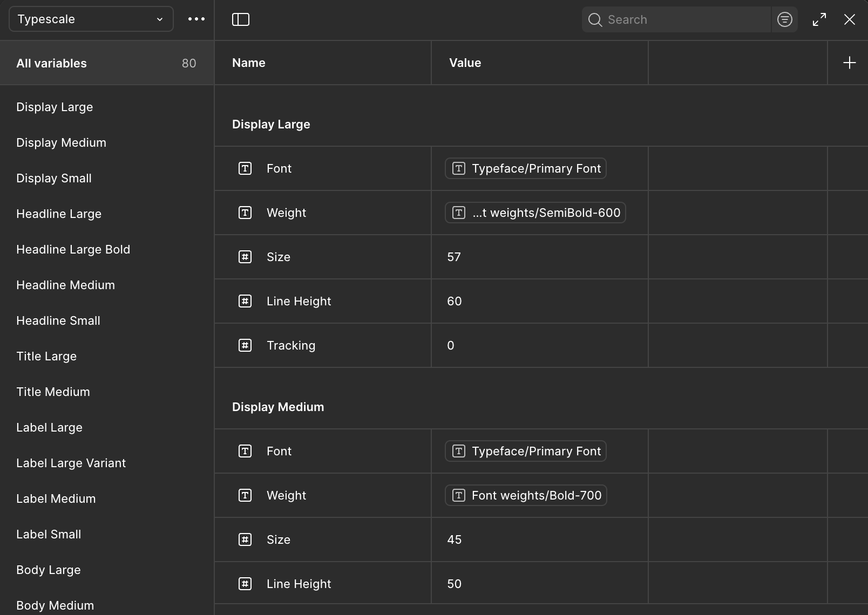The width and height of the screenshot is (868, 615).
Task: Click the SemiBold-600 weight alias chip
Action: (x=535, y=213)
